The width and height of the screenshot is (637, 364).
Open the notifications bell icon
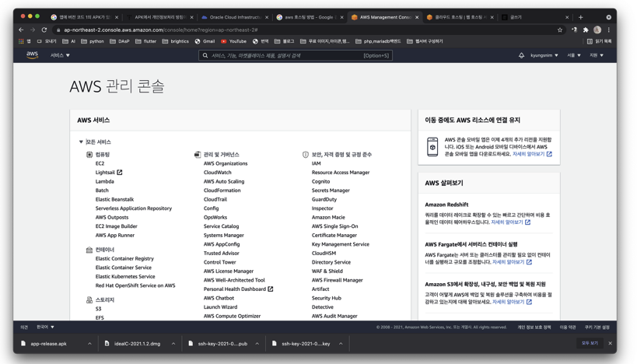click(x=521, y=55)
